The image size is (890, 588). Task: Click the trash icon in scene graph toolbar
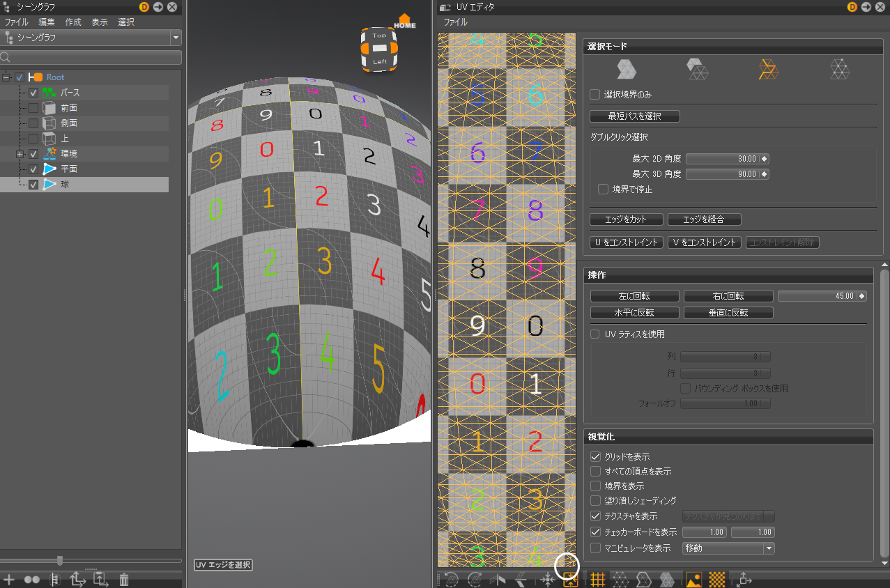pos(124,579)
